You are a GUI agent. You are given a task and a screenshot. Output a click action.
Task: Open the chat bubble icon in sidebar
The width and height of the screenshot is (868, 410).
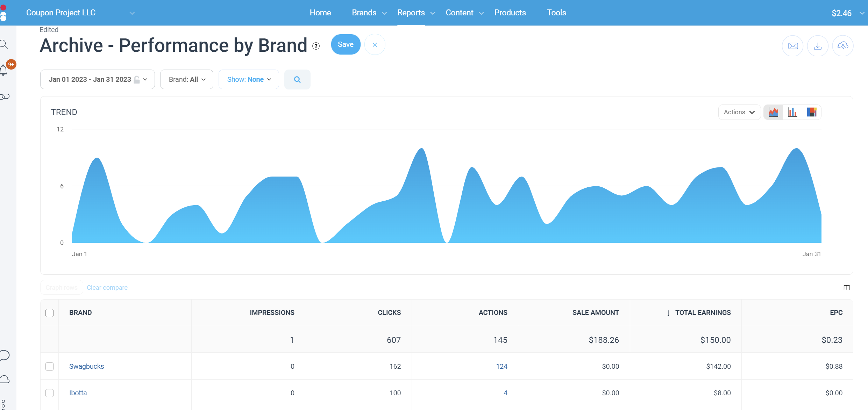5,355
